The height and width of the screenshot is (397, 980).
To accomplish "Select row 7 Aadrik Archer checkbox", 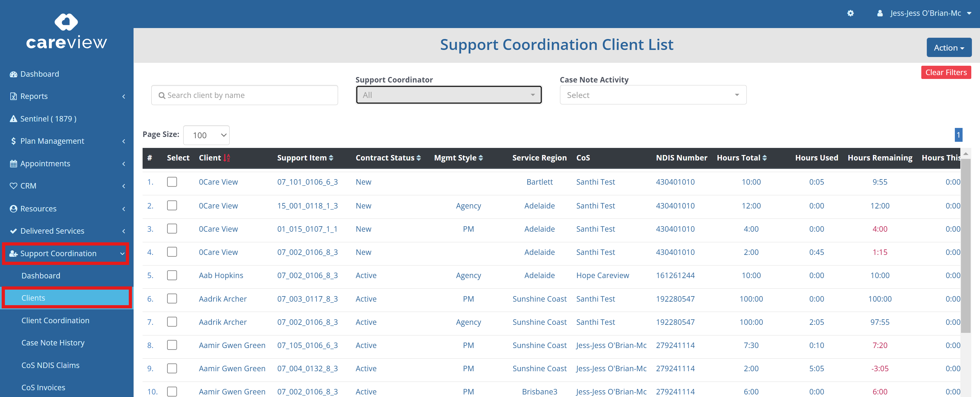I will point(172,321).
